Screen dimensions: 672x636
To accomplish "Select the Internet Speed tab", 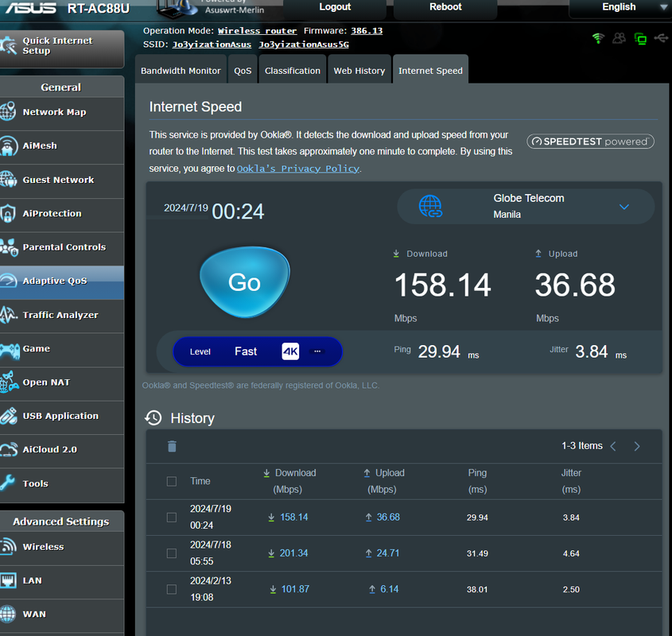I will [430, 70].
